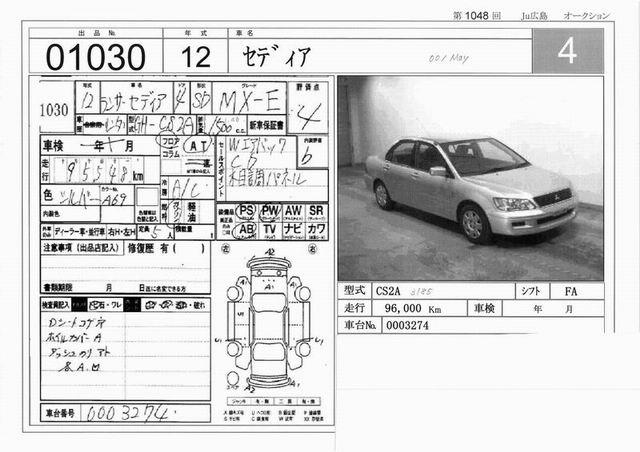The width and height of the screenshot is (640, 452).
Task: Click the 修復歴 有 repair history field
Action: (x=167, y=248)
